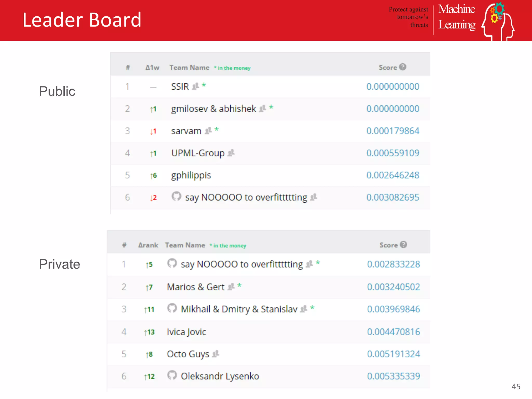Click the team members icon next to SSIR
The width and height of the screenshot is (532, 399).
tap(195, 86)
